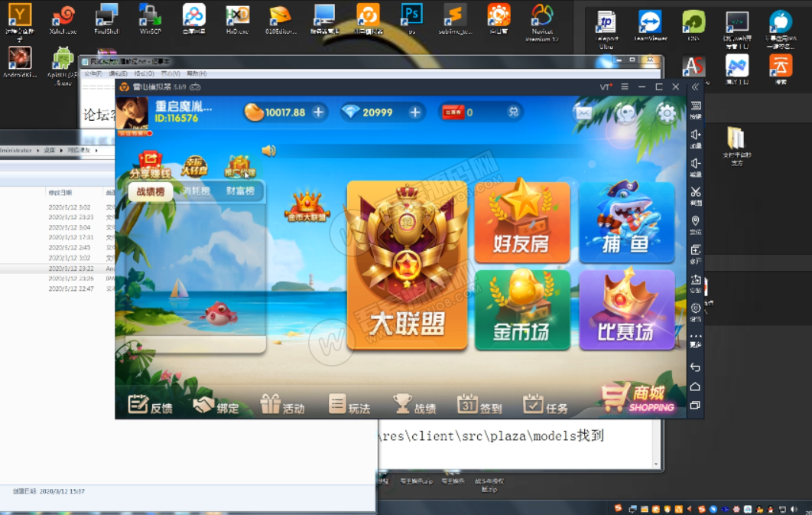Enter the 大联盟 game mode

coord(407,266)
